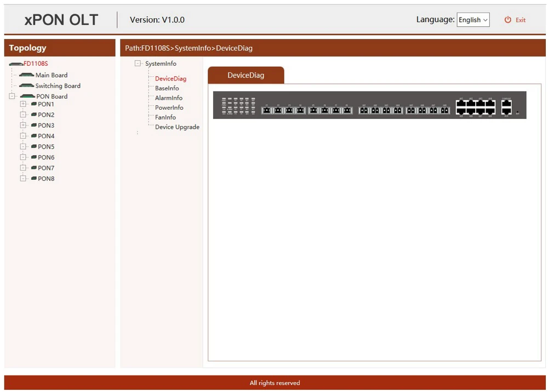Click the FD1108S device icon in Topology

pos(16,64)
